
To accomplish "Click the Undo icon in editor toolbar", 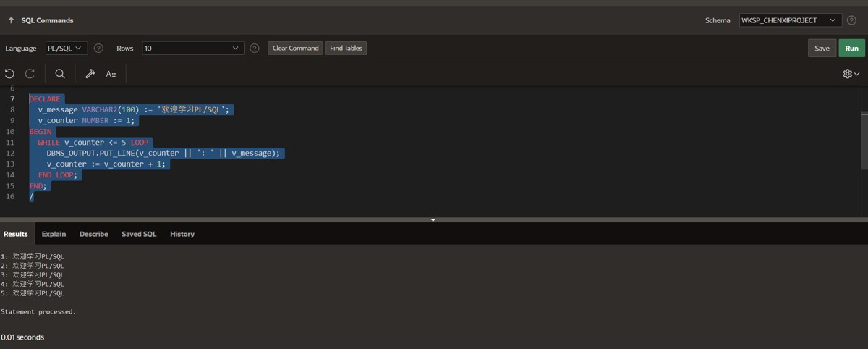I will pos(9,74).
